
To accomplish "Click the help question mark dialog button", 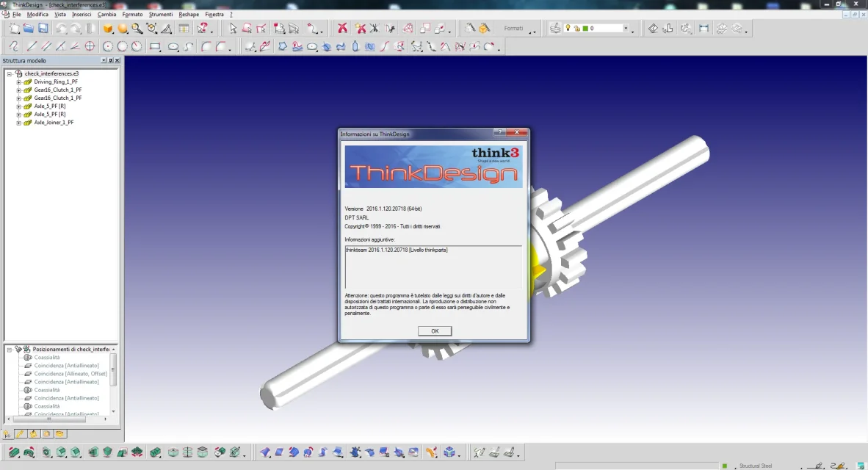I will 499,133.
